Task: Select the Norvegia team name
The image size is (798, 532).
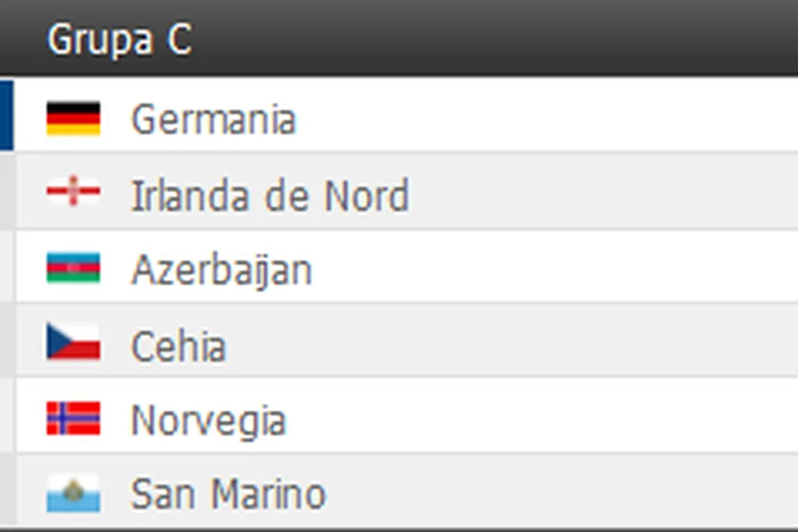Action: point(208,420)
